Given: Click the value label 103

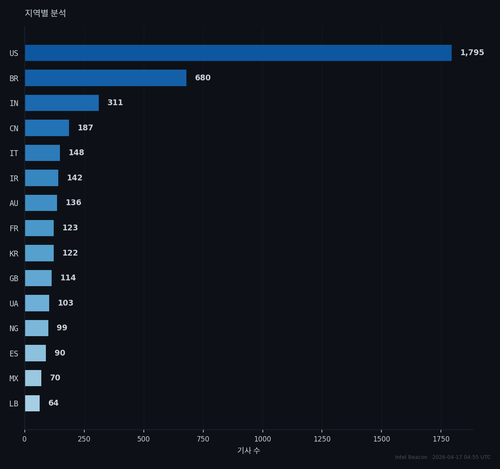Looking at the screenshot, I should pyautogui.click(x=66, y=303).
